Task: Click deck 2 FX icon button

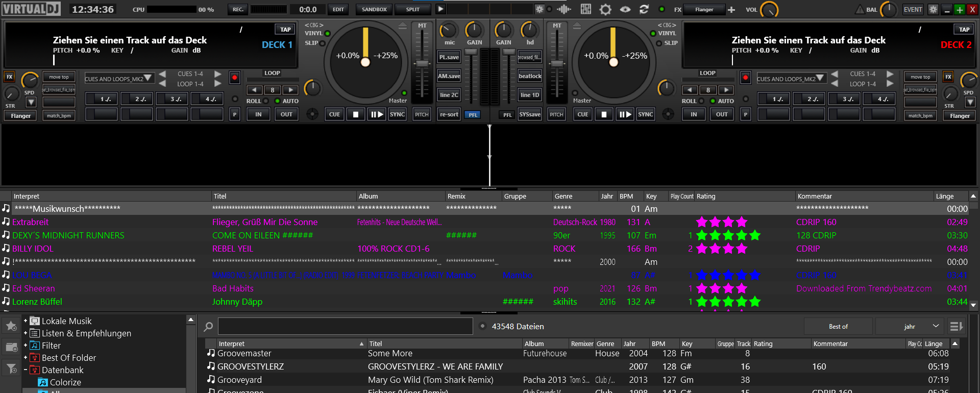Action: (x=948, y=77)
